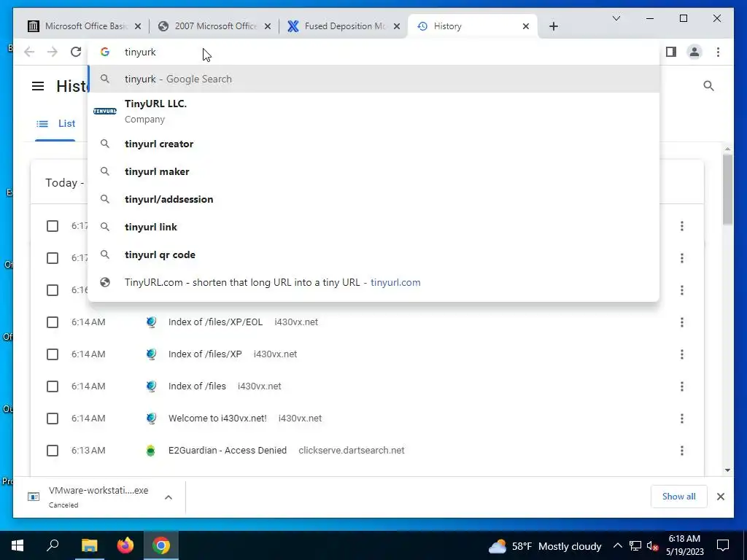The height and width of the screenshot is (560, 747).
Task: Open the TinyURL.com site suggestion
Action: [374, 282]
